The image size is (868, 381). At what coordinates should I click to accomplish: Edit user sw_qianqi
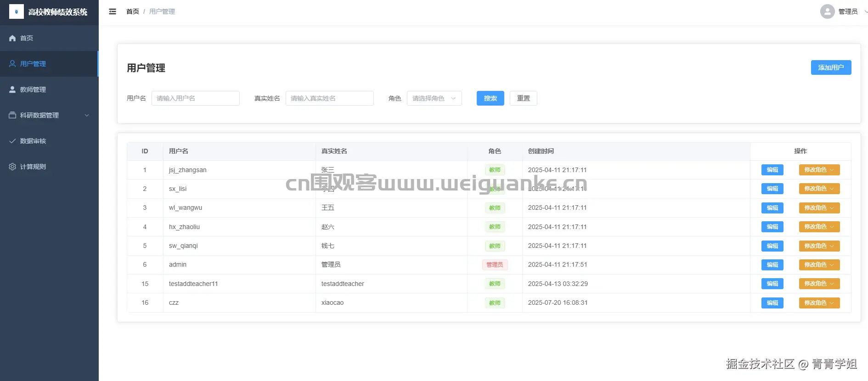point(772,246)
